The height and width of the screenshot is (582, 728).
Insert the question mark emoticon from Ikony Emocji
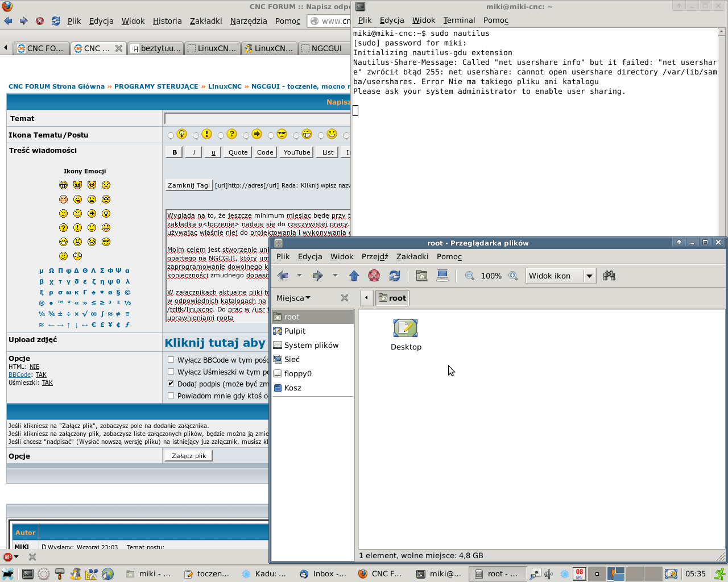pyautogui.click(x=63, y=227)
